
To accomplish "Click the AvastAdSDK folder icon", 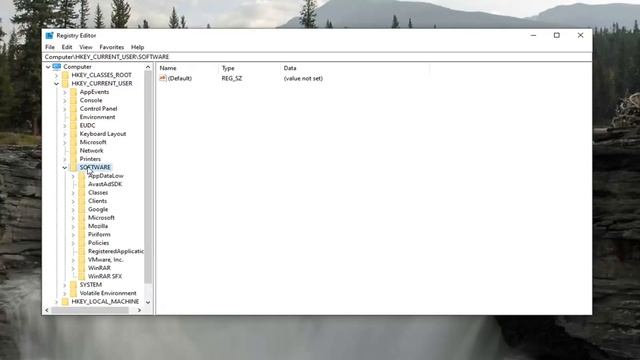I will point(82,184).
